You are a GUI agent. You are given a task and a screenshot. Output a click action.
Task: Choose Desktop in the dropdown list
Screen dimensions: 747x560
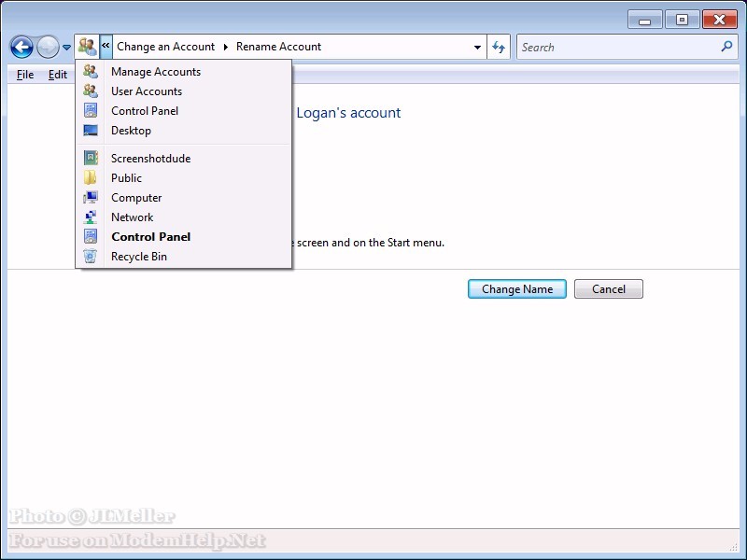(x=184, y=130)
